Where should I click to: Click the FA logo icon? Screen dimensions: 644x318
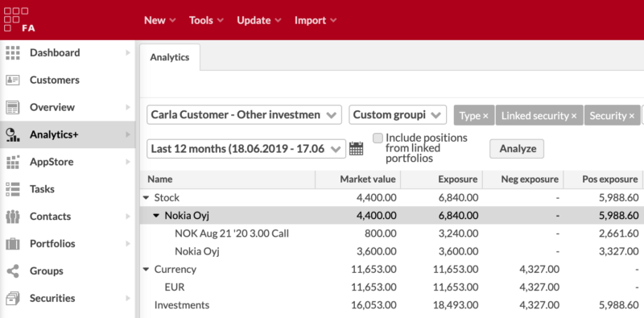click(x=19, y=19)
